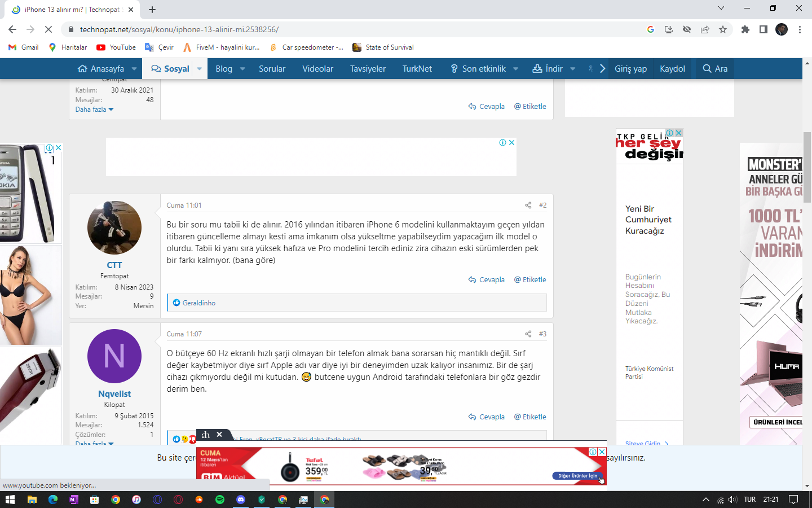
Task: Open CTT's profile avatar
Action: (114, 227)
